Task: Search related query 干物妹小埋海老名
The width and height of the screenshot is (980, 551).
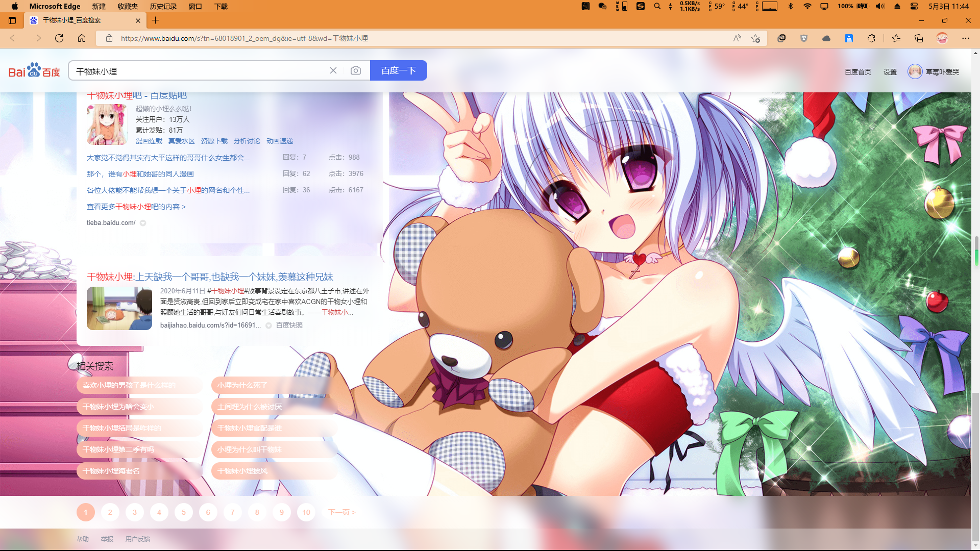Action: 139,471
